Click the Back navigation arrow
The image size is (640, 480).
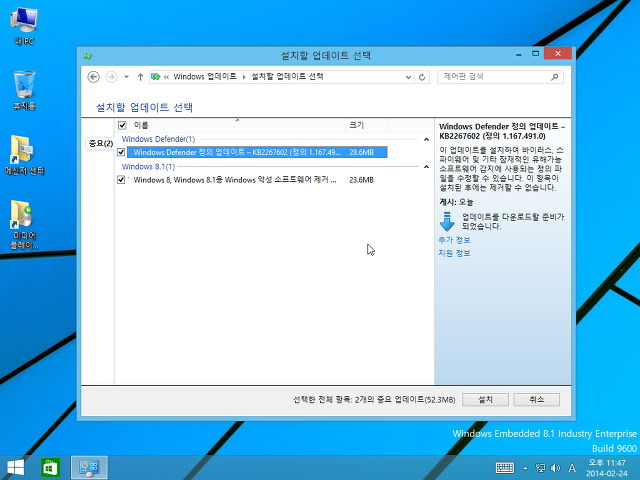(x=93, y=77)
